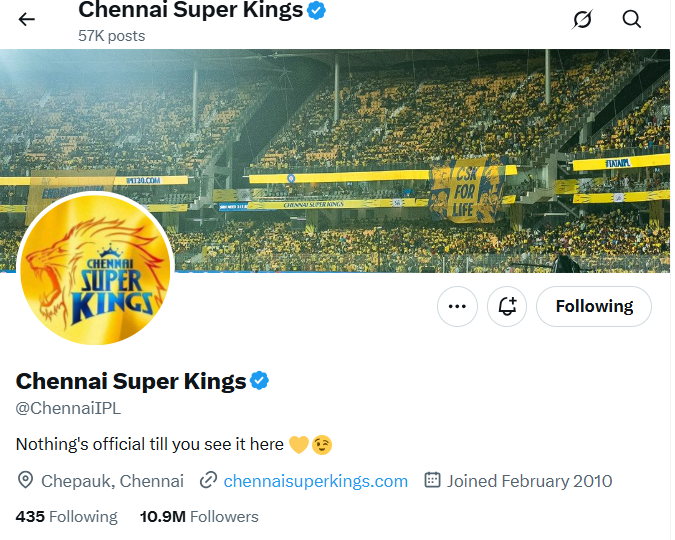Click the link chain icon
The image size is (675, 540).
208,481
